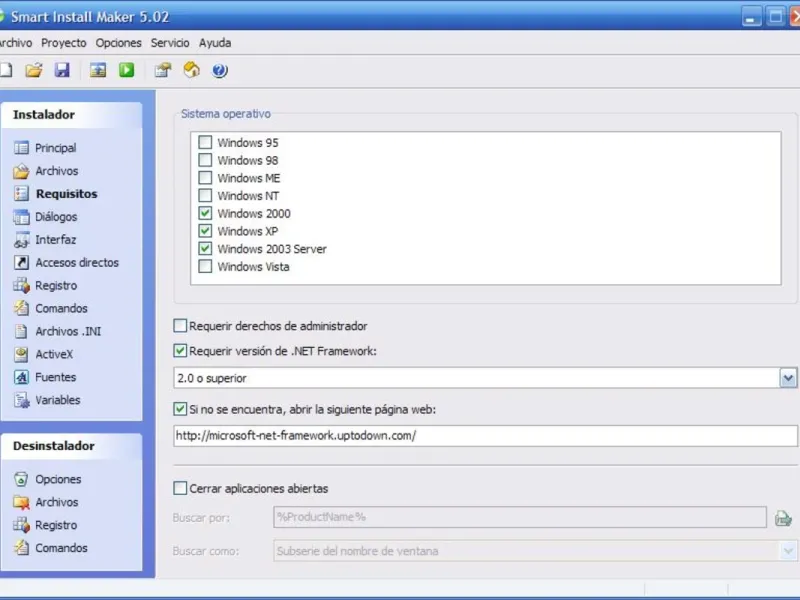The width and height of the screenshot is (800, 600).
Task: Click the variable insert icon beside Buscar por
Action: pos(783,518)
